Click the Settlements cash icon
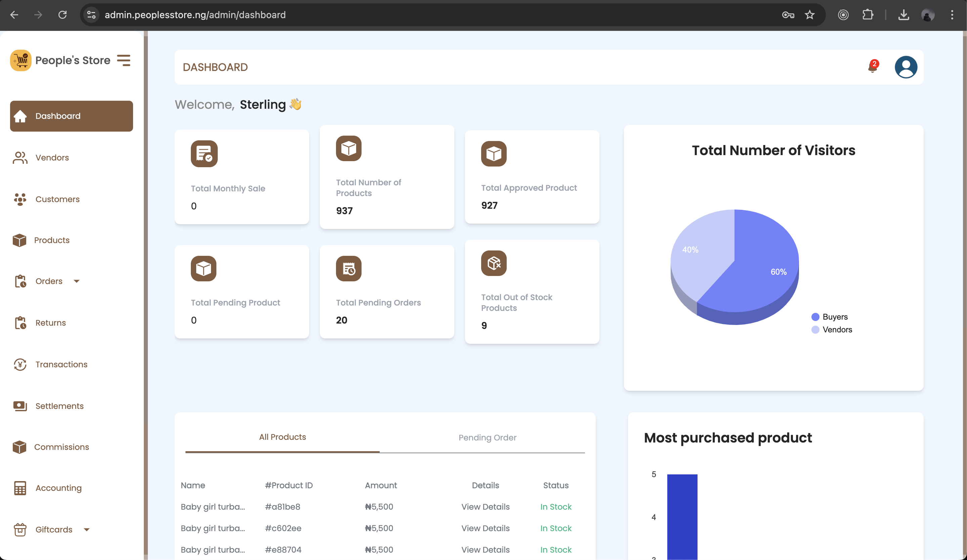This screenshot has height=560, width=967. coord(20,406)
